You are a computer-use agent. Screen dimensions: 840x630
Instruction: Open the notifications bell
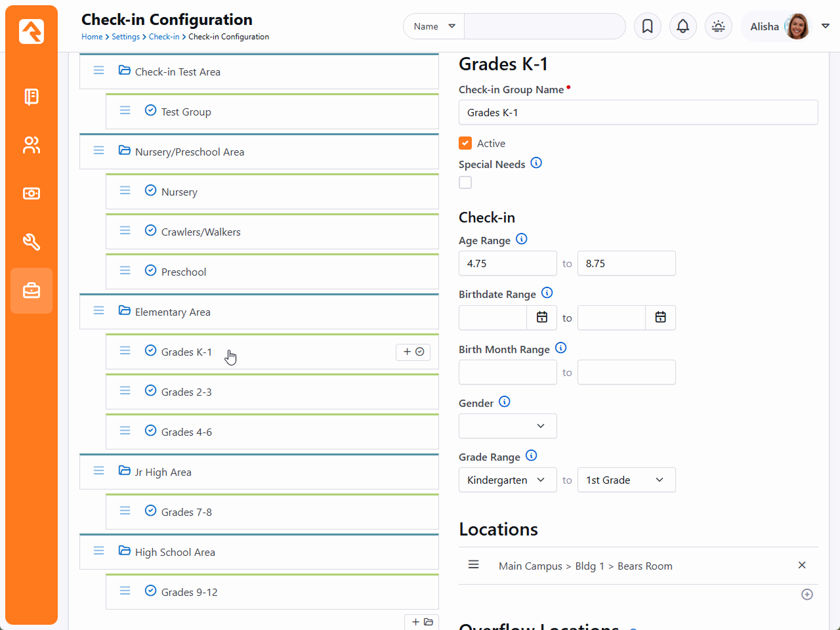click(x=682, y=26)
